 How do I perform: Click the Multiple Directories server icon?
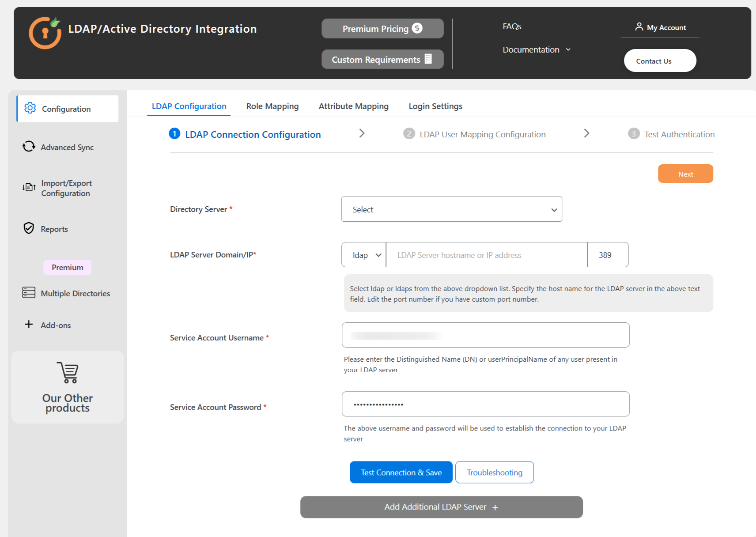[29, 293]
